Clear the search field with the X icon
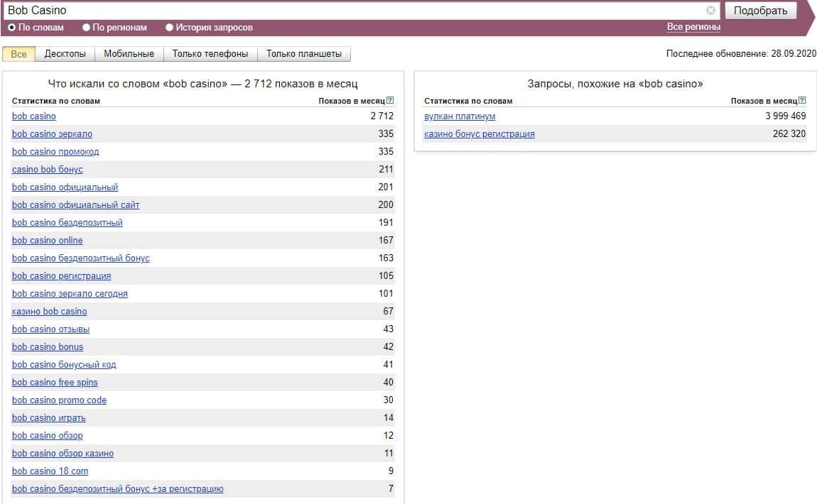Image resolution: width=817 pixels, height=504 pixels. (x=710, y=11)
